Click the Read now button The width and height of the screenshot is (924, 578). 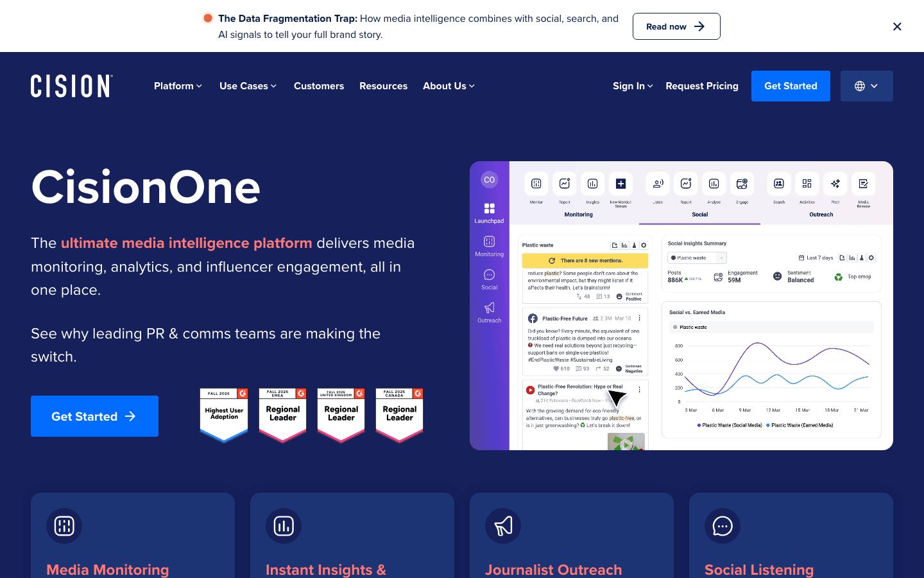click(676, 26)
